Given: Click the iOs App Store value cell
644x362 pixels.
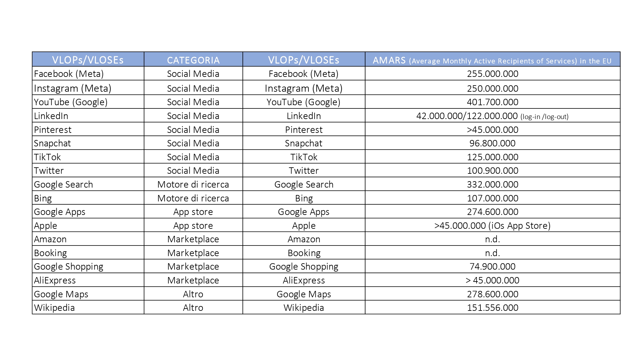Looking at the screenshot, I should click(492, 226).
